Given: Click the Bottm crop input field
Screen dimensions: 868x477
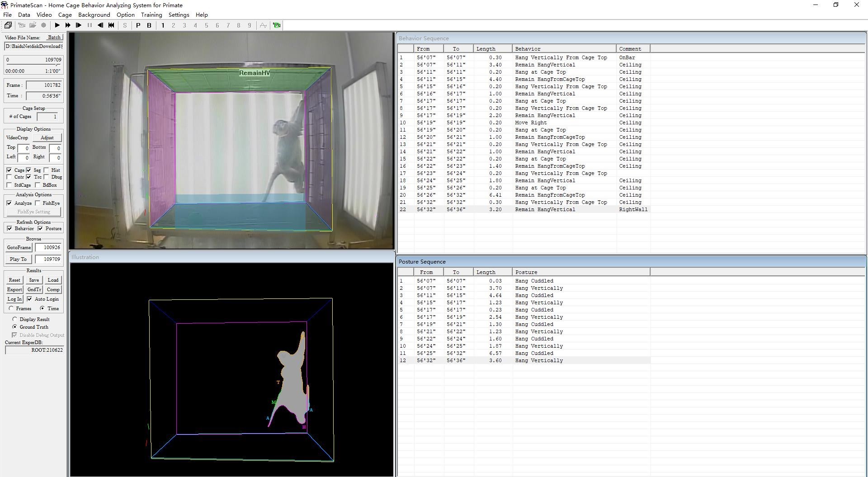Looking at the screenshot, I should tap(55, 148).
